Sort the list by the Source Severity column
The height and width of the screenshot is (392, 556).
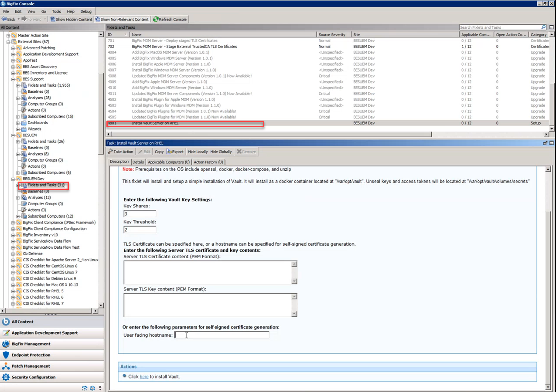pos(334,34)
